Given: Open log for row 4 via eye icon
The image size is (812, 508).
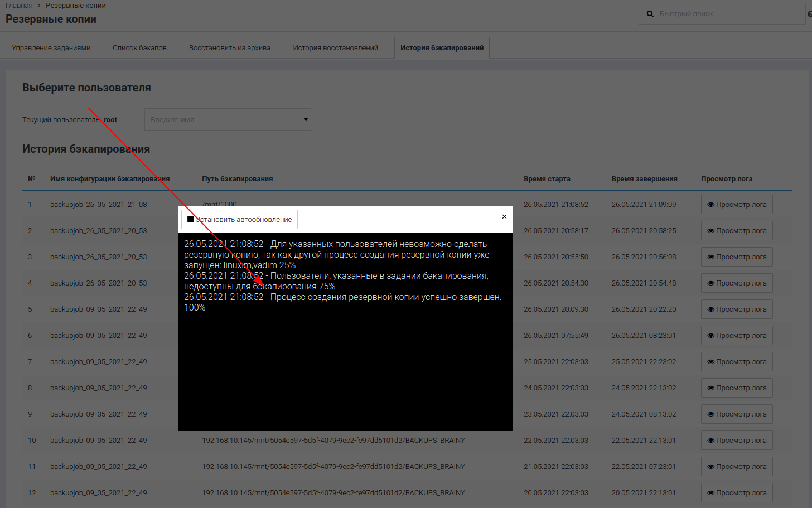Looking at the screenshot, I should pyautogui.click(x=710, y=283).
